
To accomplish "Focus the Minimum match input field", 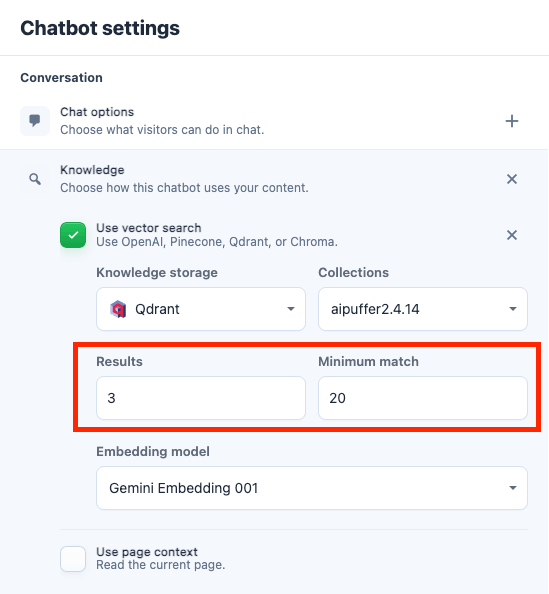I will point(423,398).
